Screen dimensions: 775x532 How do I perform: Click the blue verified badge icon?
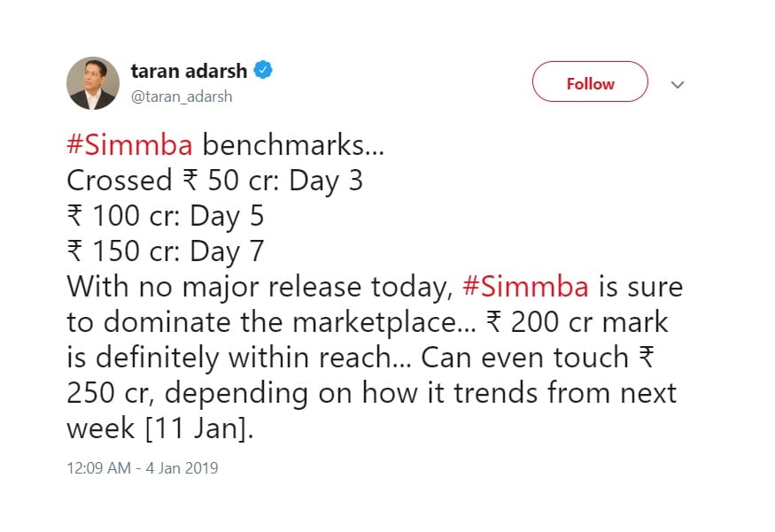pos(263,70)
